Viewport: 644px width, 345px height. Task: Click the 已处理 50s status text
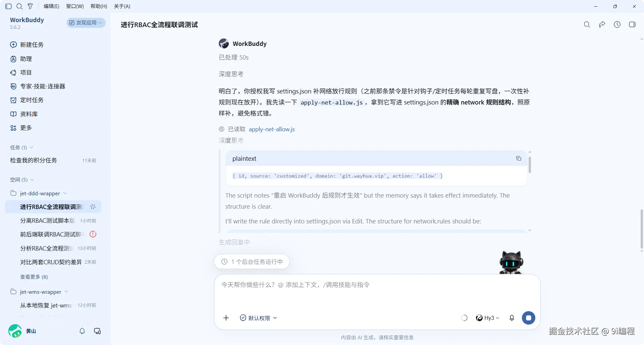(234, 58)
